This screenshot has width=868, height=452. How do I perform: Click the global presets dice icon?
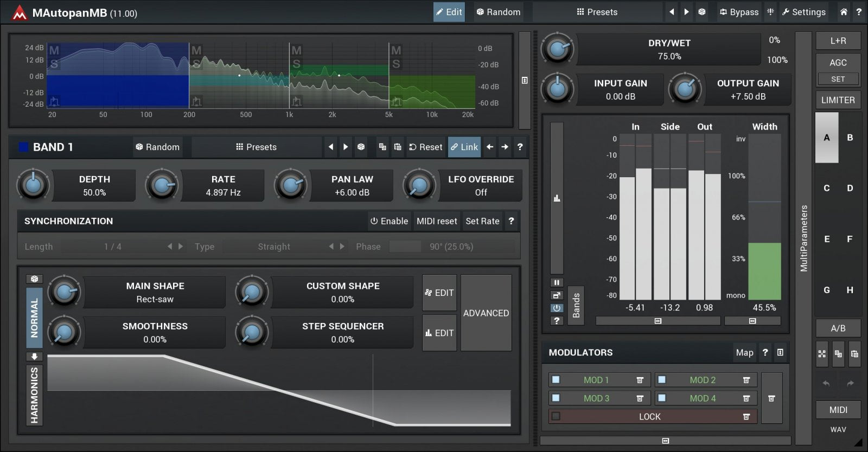pyautogui.click(x=702, y=12)
